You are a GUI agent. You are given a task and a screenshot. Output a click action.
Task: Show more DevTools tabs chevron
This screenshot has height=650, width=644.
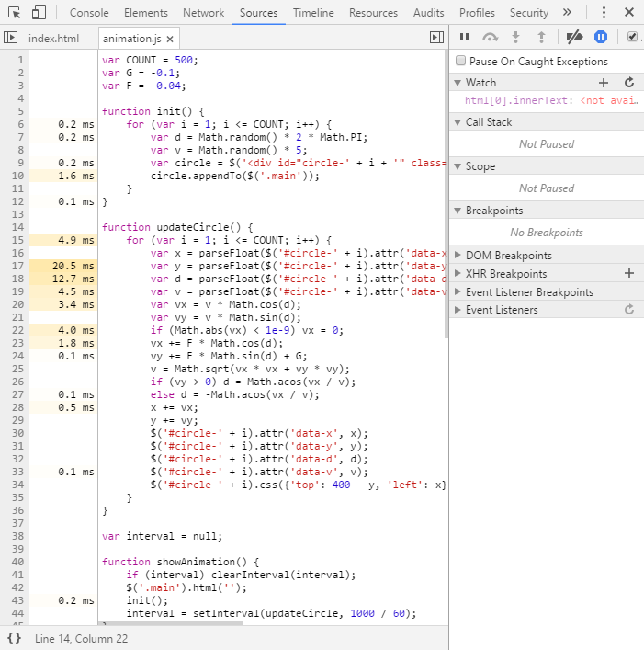point(567,13)
